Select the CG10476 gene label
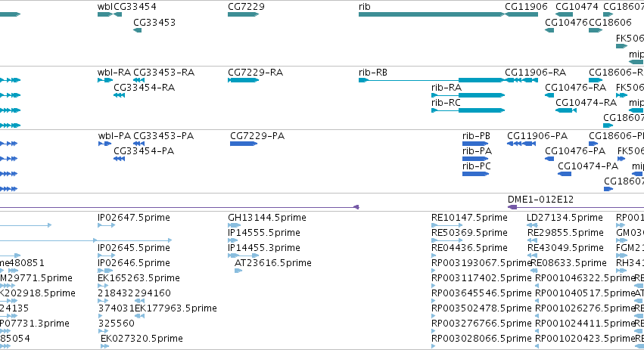 [566, 22]
